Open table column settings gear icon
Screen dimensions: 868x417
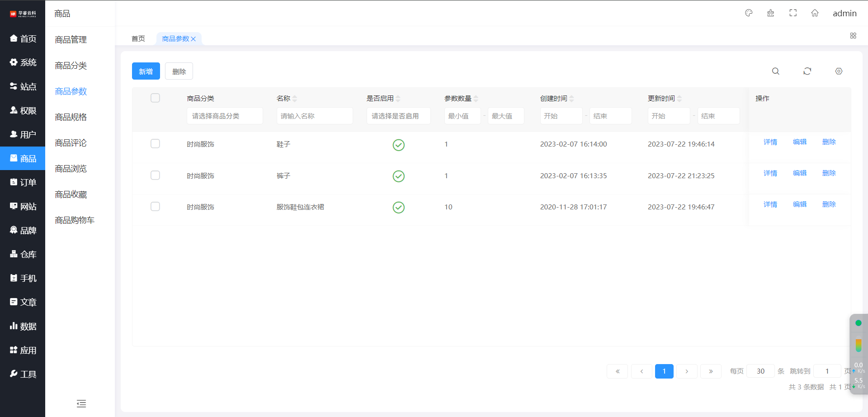[839, 71]
